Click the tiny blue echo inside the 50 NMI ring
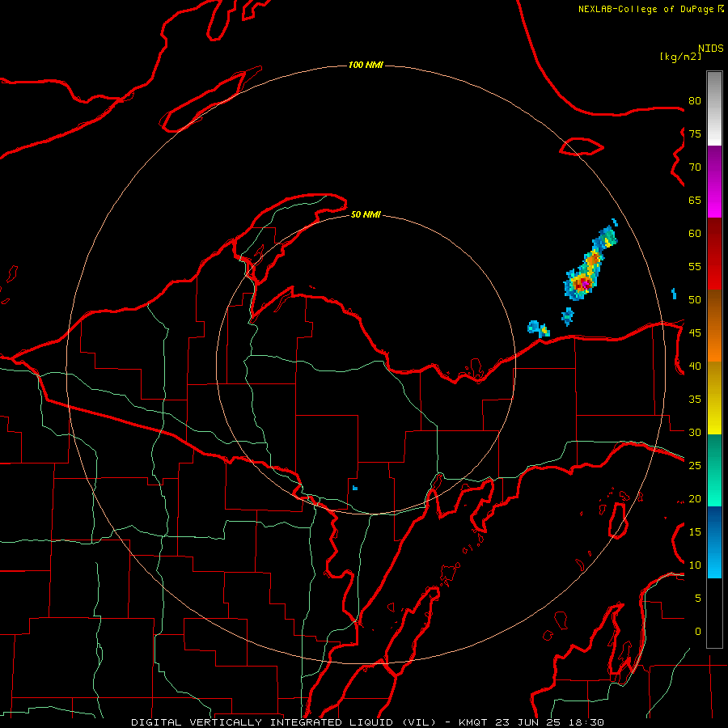The height and width of the screenshot is (728, 728). point(355,488)
